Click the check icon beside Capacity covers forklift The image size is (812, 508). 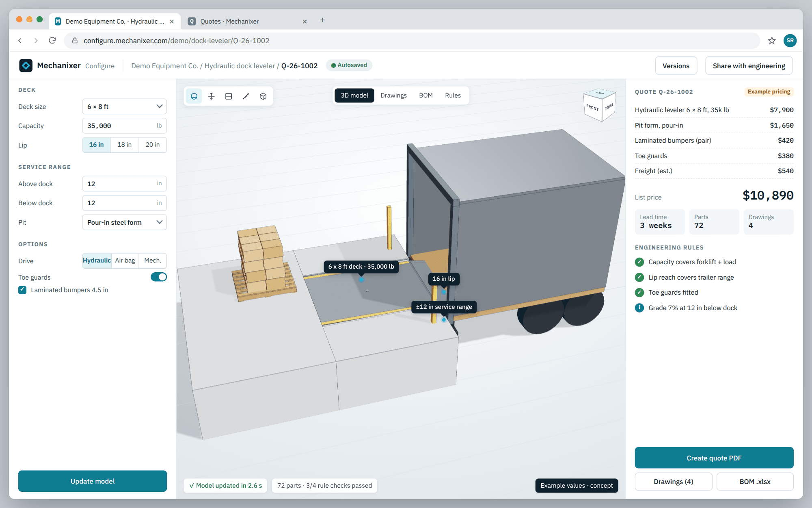pos(639,262)
